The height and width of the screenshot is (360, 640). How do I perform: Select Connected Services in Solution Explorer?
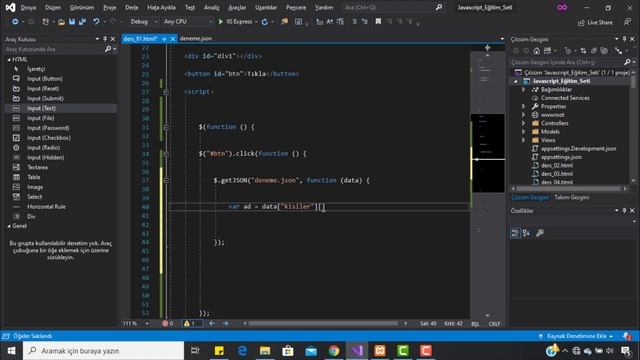(565, 98)
